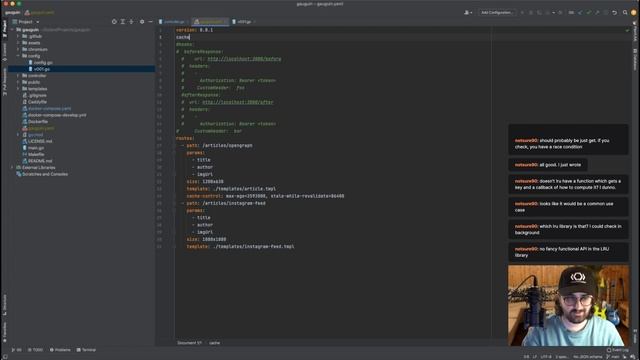Switch to the v001.go editor tab

coord(243,22)
